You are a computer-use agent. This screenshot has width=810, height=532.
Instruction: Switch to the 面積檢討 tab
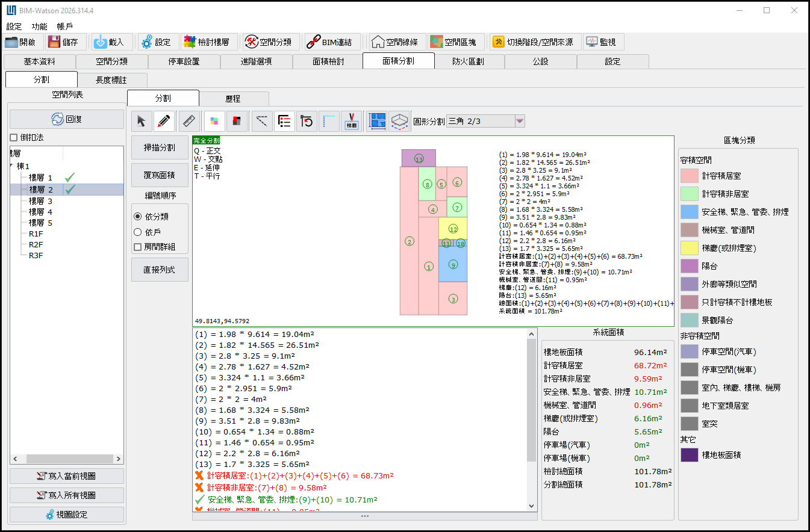coord(329,61)
